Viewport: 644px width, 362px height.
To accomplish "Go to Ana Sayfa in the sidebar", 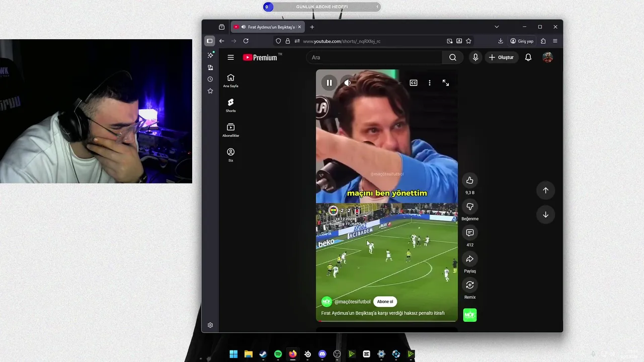I will tap(230, 80).
